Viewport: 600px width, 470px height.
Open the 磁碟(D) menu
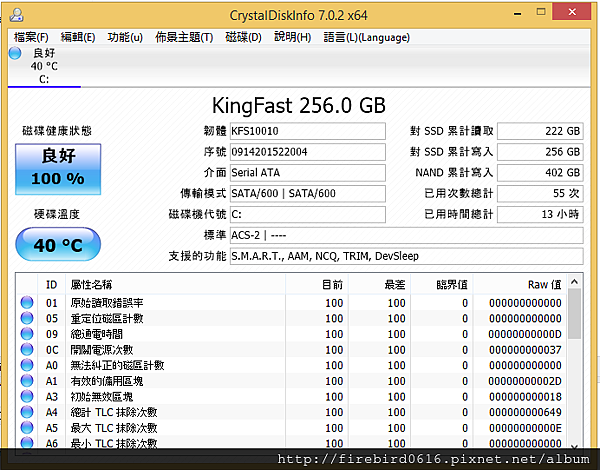[243, 38]
